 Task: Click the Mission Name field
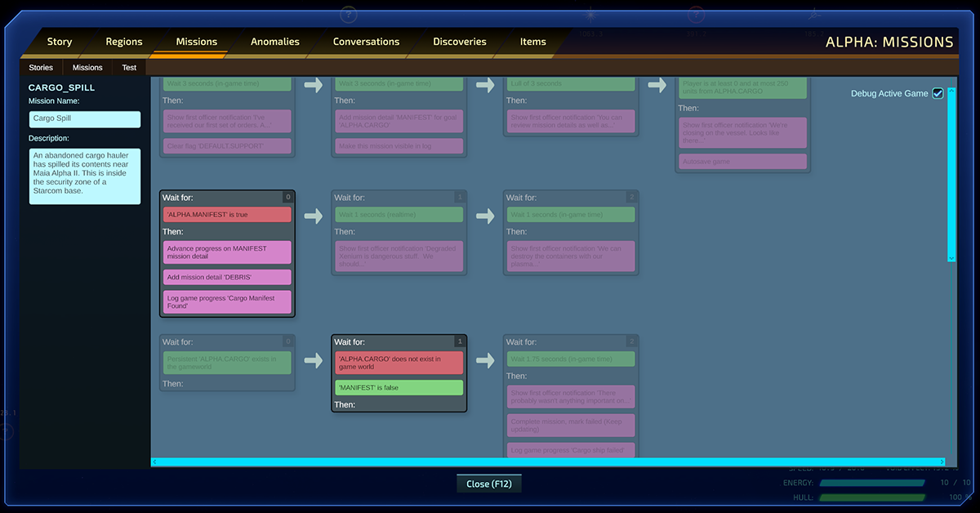click(x=84, y=119)
